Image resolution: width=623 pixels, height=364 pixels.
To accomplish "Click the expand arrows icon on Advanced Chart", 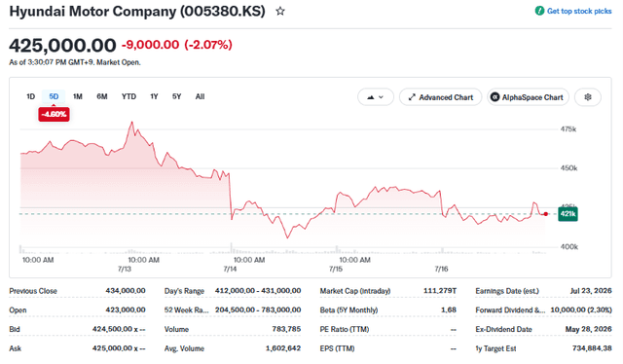I will pyautogui.click(x=412, y=97).
